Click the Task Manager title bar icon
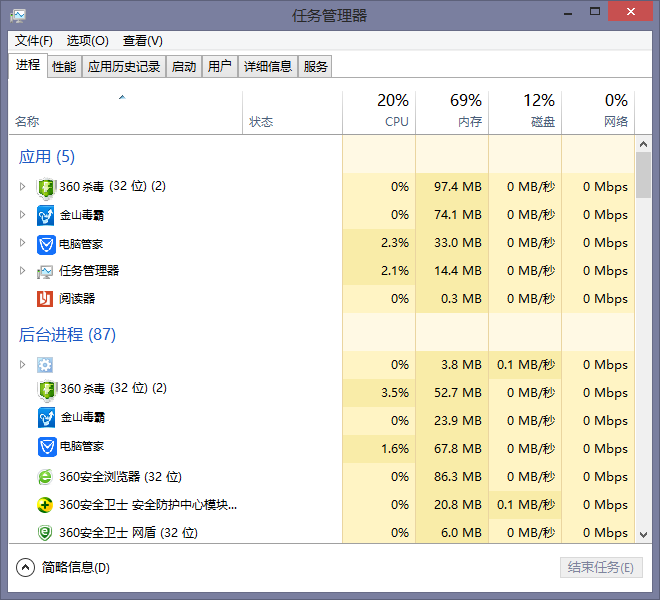This screenshot has width=660, height=600. 18,16
